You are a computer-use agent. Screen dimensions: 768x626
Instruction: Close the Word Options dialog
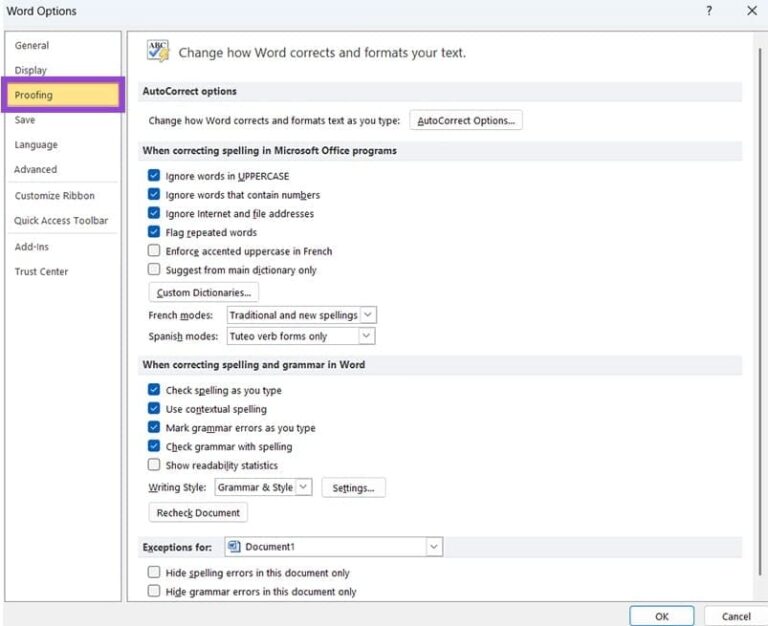coord(751,11)
